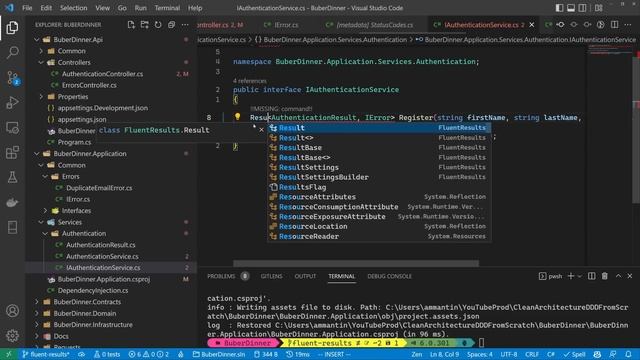This screenshot has height=360, width=640.
Task: Expand the Common folder under BuberDinner.Api
Action: coord(41,51)
